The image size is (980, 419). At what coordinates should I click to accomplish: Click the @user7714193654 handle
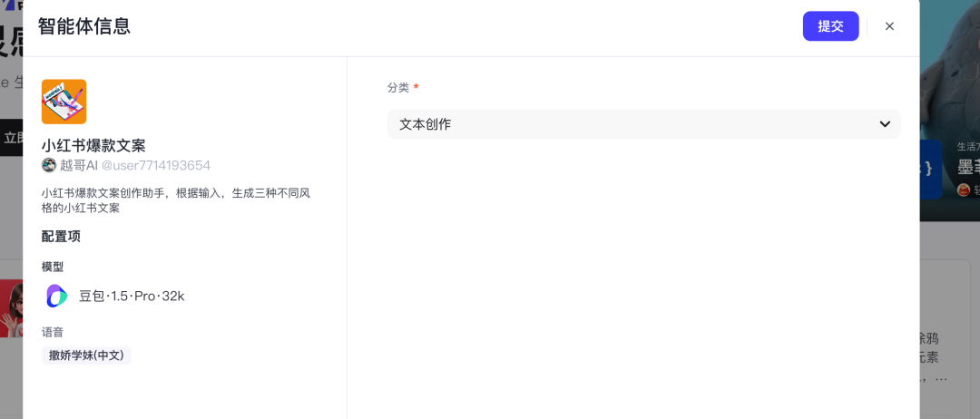pyautogui.click(x=155, y=165)
